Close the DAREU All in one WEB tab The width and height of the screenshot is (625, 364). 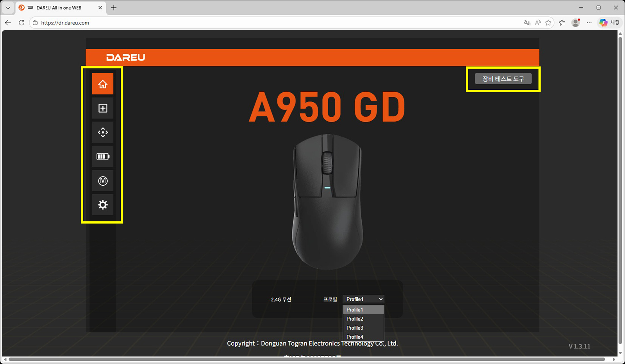(x=100, y=7)
